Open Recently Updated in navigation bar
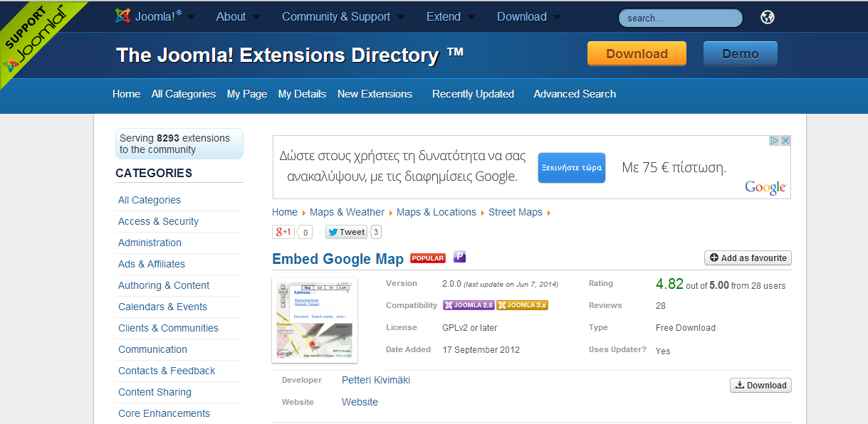The height and width of the screenshot is (424, 868). pyautogui.click(x=473, y=94)
